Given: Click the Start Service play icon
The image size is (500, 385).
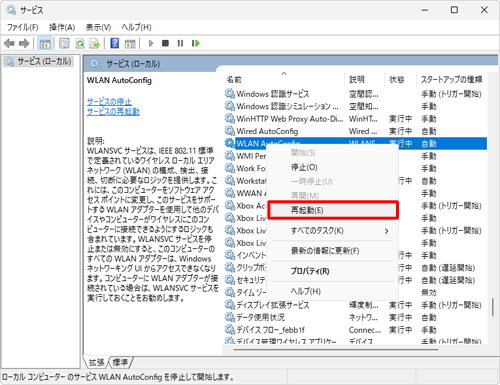Looking at the screenshot, I should [151, 43].
